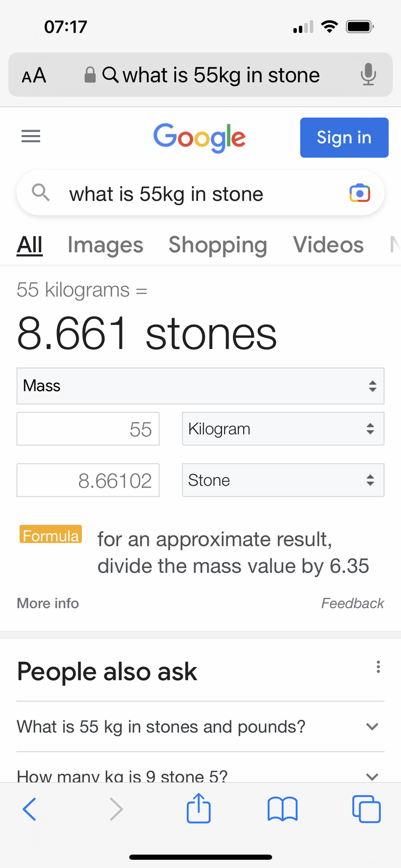
Task: Tap the search magnifier icon in the Google search box
Action: [x=41, y=192]
